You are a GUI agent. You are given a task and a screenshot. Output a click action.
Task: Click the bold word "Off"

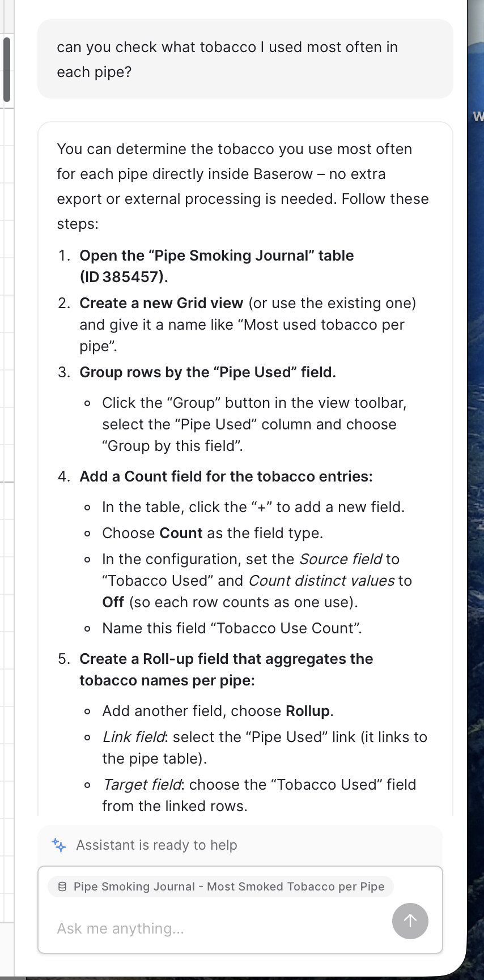pos(113,602)
